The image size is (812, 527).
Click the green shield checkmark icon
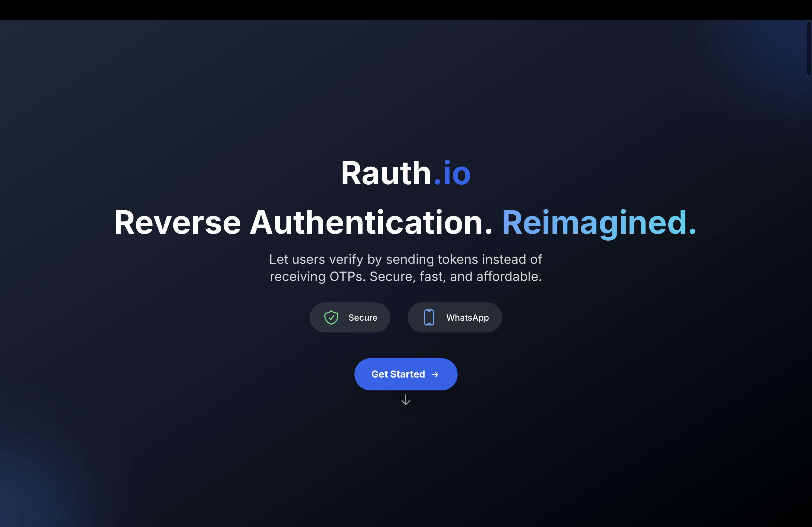331,317
